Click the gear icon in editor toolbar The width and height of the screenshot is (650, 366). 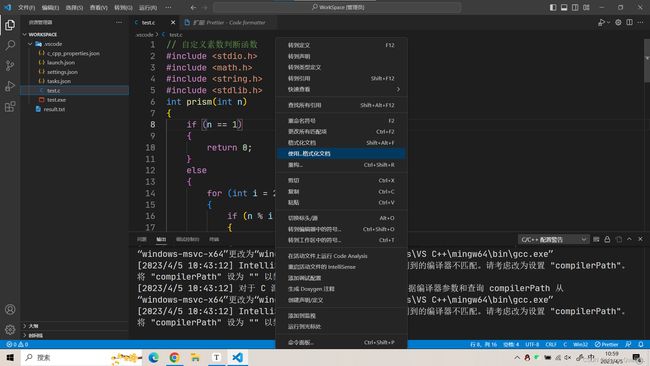coord(618,22)
